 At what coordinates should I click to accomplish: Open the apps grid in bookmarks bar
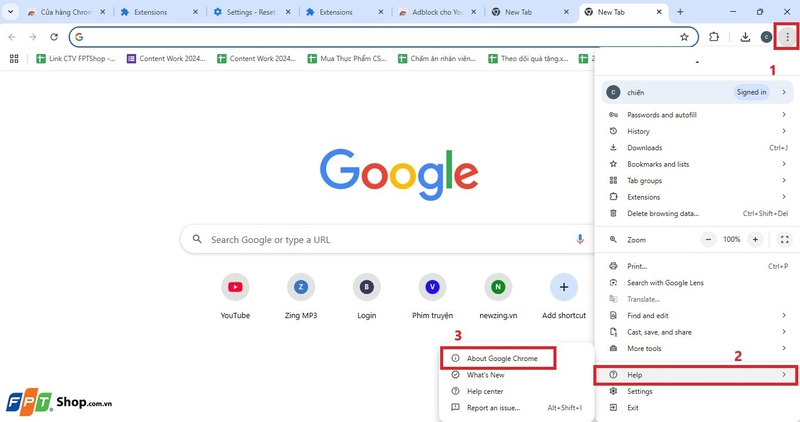[x=14, y=59]
